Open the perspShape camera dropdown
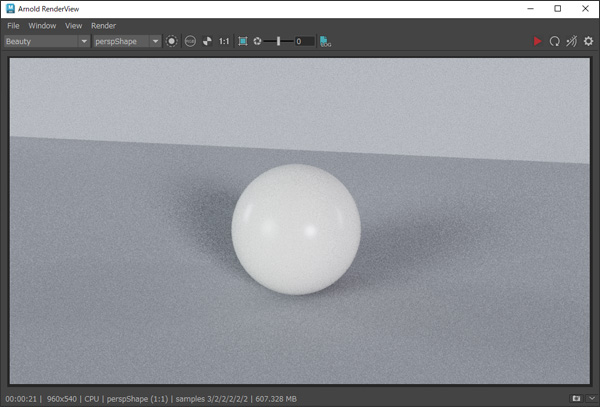600x407 pixels. [x=127, y=41]
